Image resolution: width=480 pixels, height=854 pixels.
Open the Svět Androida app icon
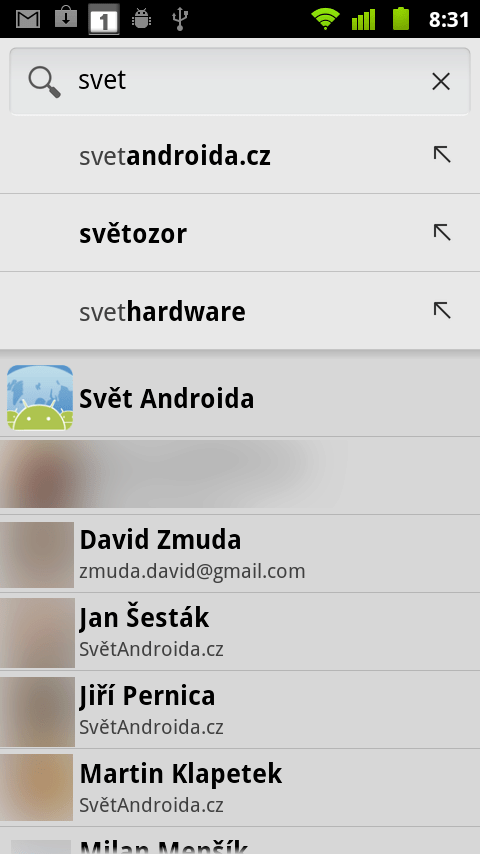tap(40, 398)
